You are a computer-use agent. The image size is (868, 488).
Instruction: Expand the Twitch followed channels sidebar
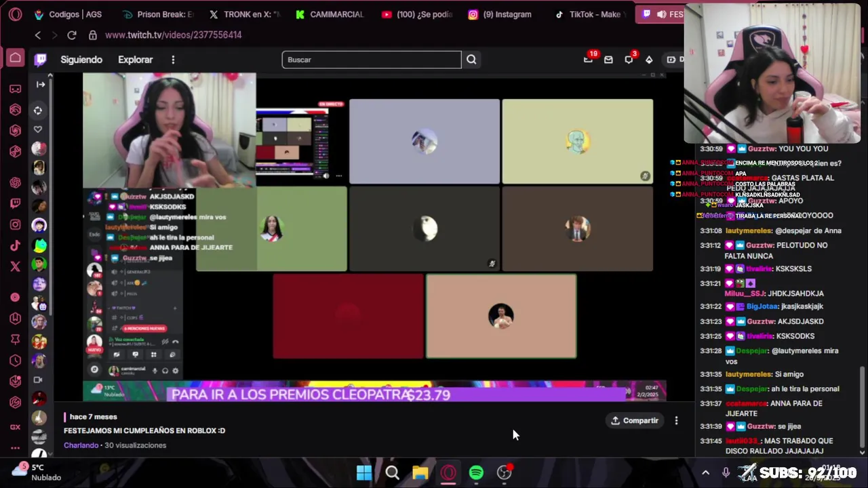41,84
